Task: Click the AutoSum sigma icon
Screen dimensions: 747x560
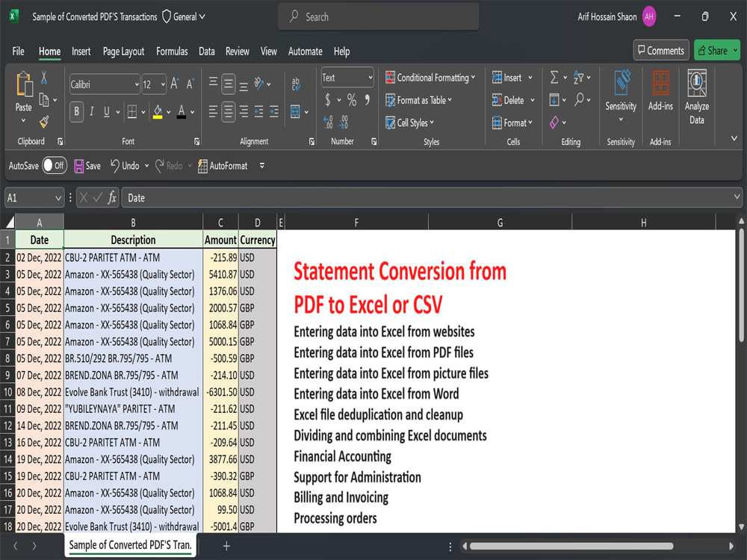Action: (554, 77)
